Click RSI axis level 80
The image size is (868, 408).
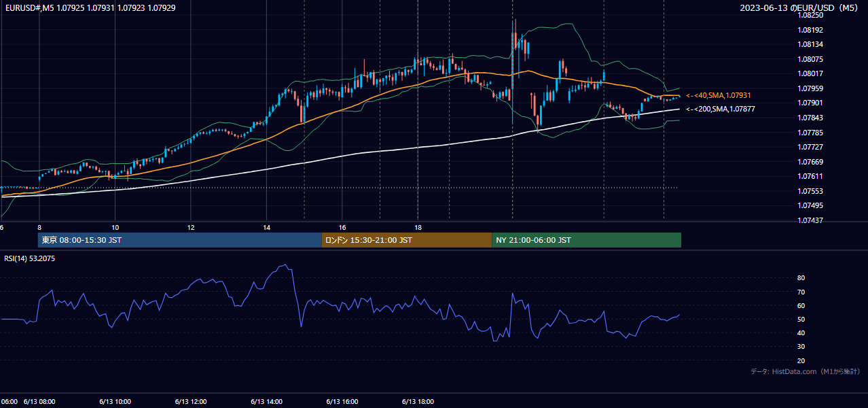pyautogui.click(x=801, y=278)
